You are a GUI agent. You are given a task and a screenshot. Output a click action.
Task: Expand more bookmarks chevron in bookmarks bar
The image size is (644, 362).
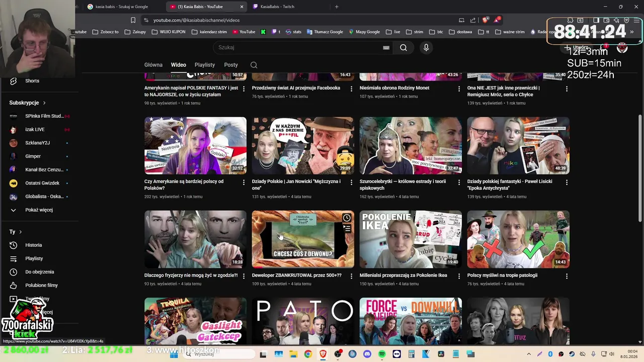[632, 32]
